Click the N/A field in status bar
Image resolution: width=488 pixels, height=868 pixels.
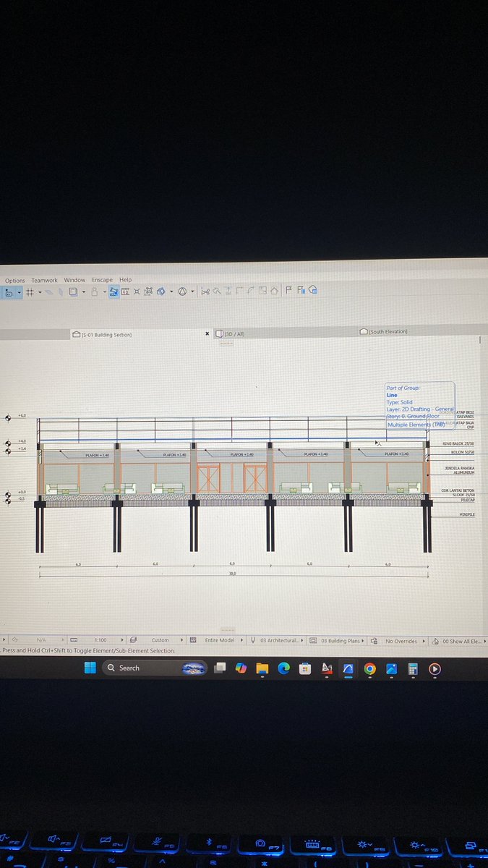click(41, 640)
